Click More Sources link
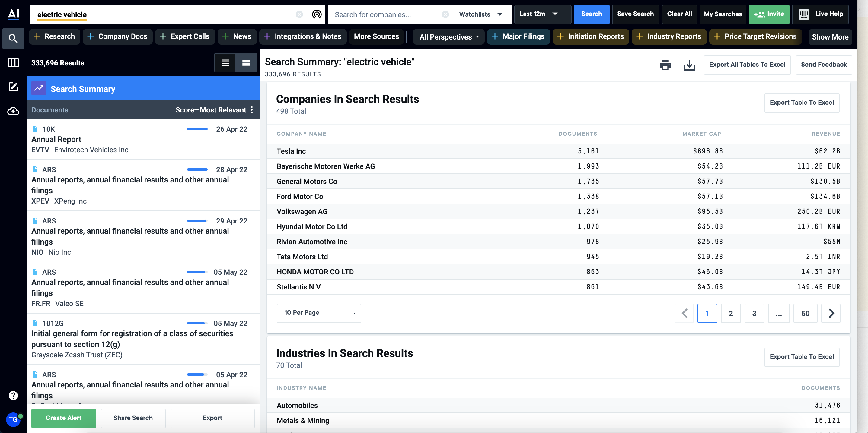Viewport: 868px width, 433px height. tap(376, 36)
